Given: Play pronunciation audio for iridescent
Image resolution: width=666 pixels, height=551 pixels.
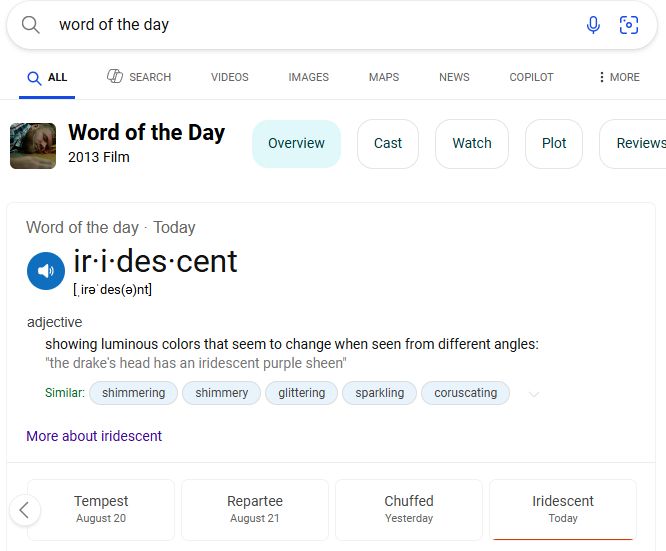Looking at the screenshot, I should [45, 271].
